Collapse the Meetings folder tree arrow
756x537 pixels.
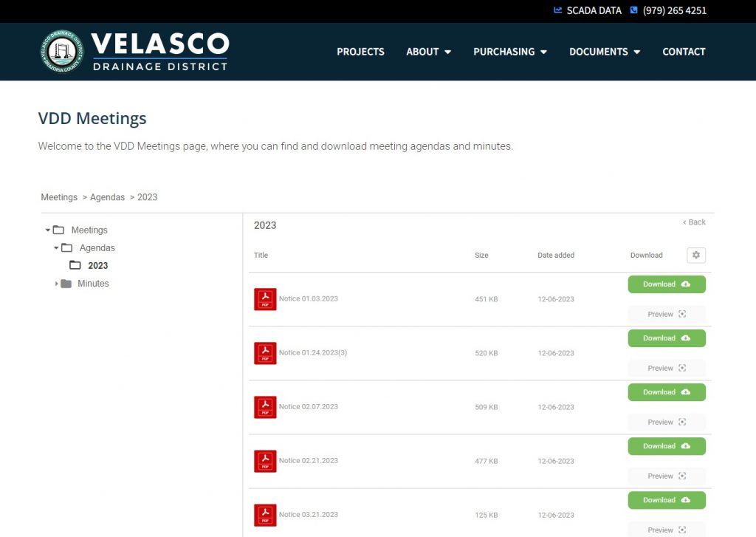coord(48,230)
